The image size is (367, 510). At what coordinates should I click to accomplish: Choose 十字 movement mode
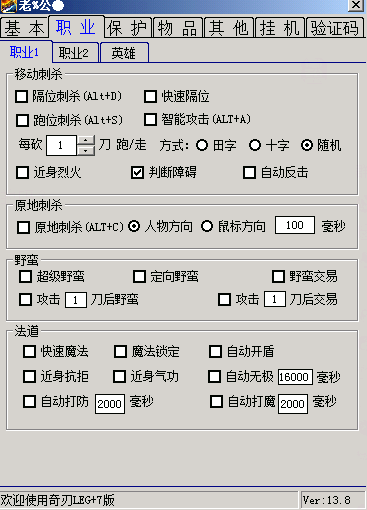click(x=255, y=145)
